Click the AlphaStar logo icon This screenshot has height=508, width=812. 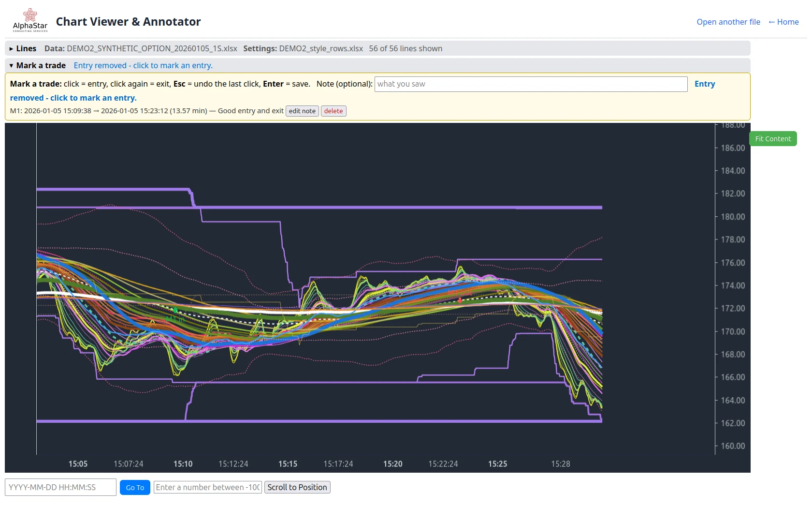click(30, 20)
